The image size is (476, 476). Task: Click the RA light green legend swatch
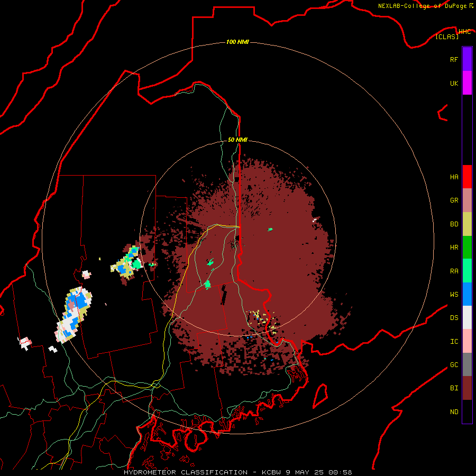tap(467, 271)
